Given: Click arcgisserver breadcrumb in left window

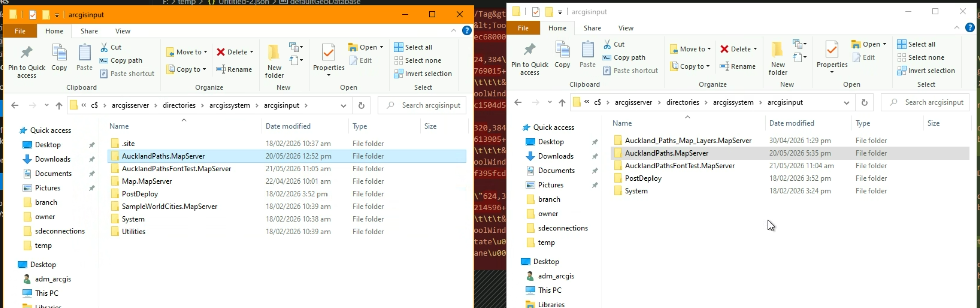Looking at the screenshot, I should pyautogui.click(x=130, y=105).
